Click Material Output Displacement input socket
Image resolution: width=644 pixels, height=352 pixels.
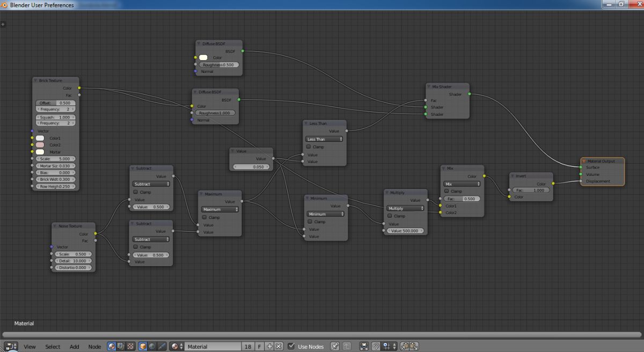(x=581, y=181)
